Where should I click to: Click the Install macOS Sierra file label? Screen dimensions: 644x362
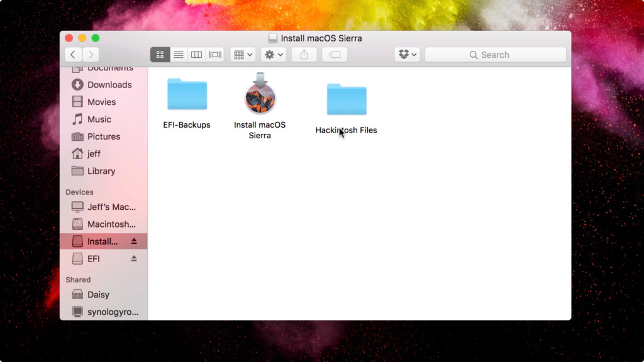(x=260, y=130)
